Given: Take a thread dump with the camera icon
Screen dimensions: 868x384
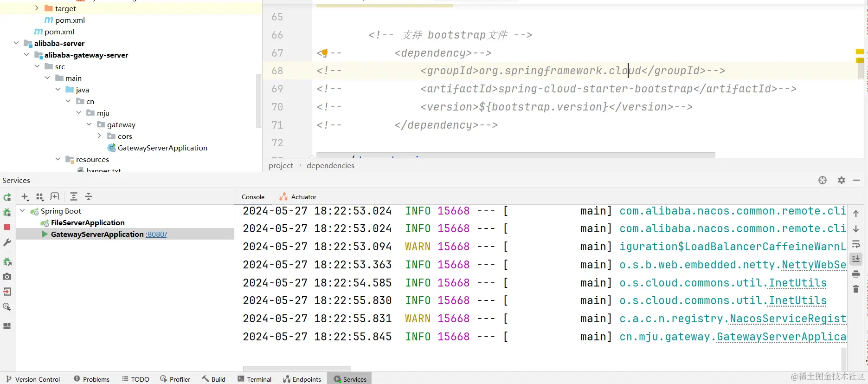Looking at the screenshot, I should [x=7, y=277].
